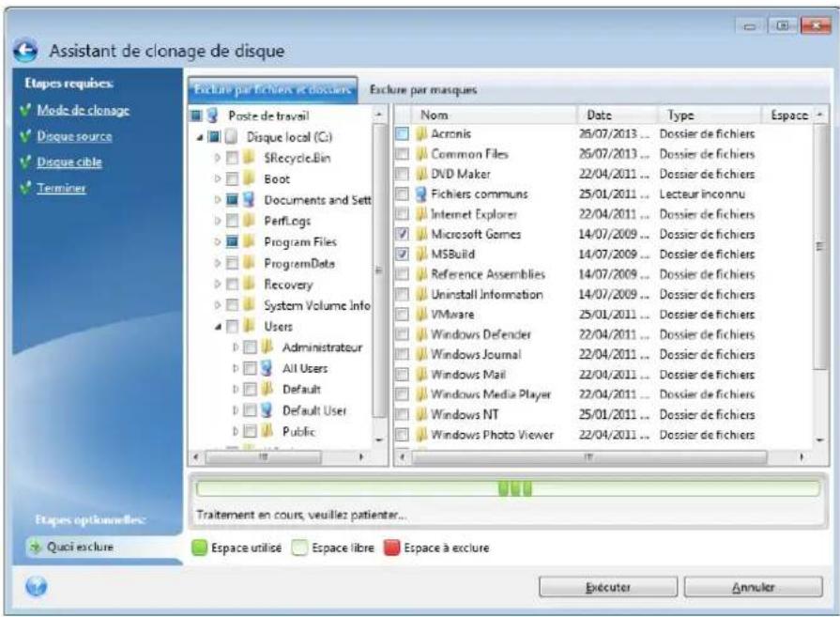Click the Administrateur folder icon
The image size is (840, 617).
[267, 347]
